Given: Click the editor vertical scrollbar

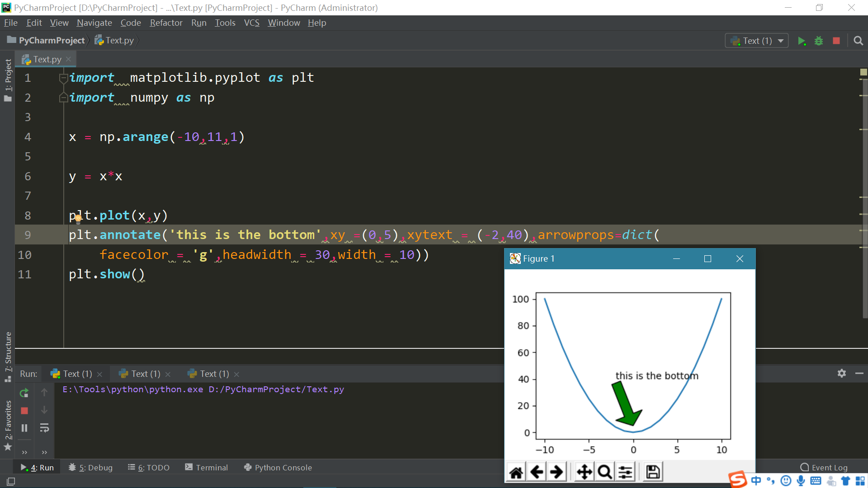Looking at the screenshot, I should tap(864, 199).
